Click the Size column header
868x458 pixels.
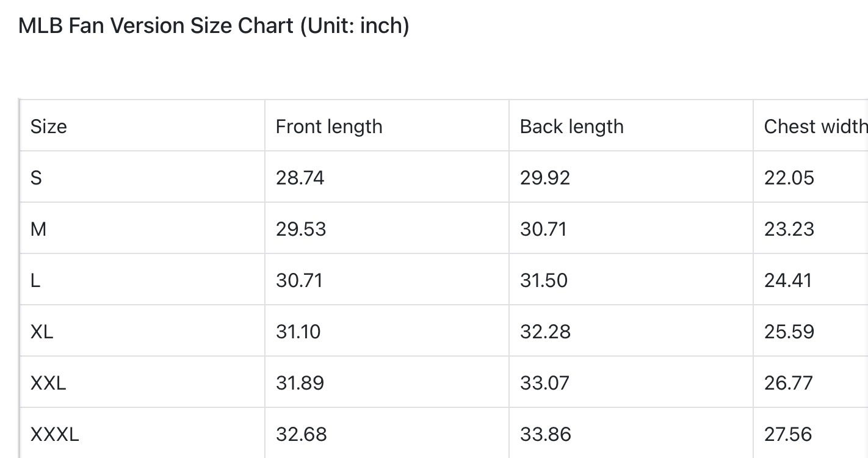tap(49, 126)
